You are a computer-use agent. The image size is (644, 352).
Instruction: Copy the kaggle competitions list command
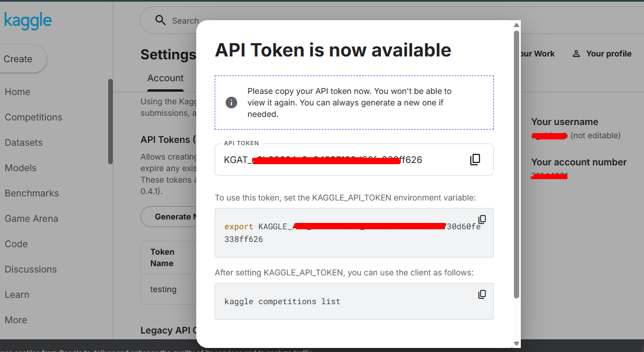[x=482, y=294]
